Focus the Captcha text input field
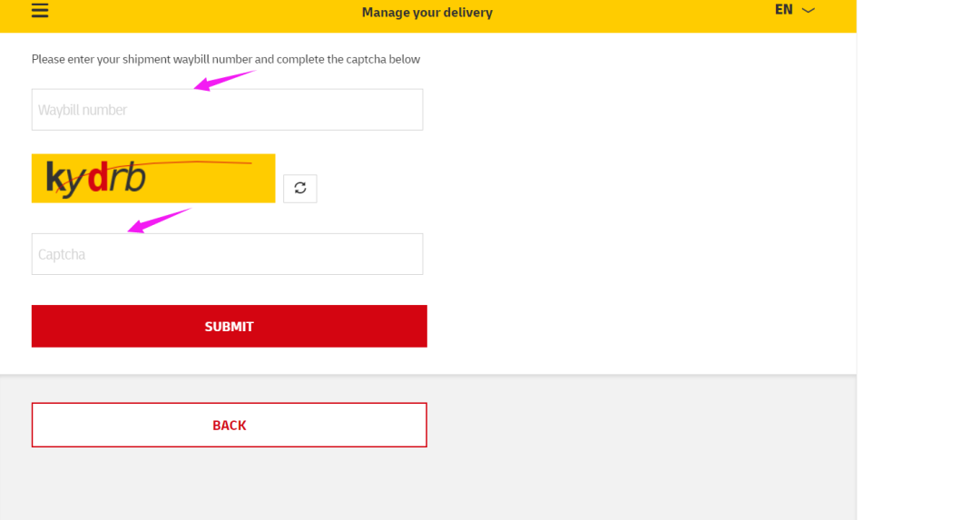The height and width of the screenshot is (520, 980). coord(228,254)
